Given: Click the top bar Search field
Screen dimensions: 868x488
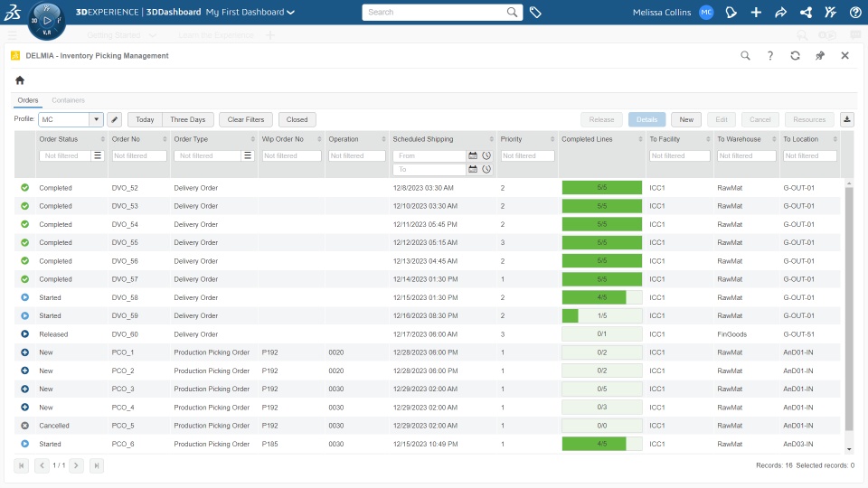Looking at the screenshot, I should click(434, 12).
